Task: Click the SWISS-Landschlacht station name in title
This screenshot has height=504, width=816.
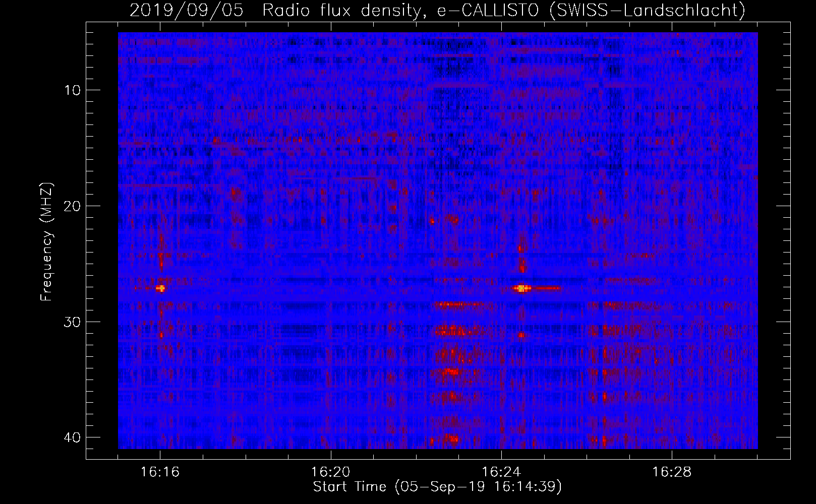Action: tap(647, 10)
